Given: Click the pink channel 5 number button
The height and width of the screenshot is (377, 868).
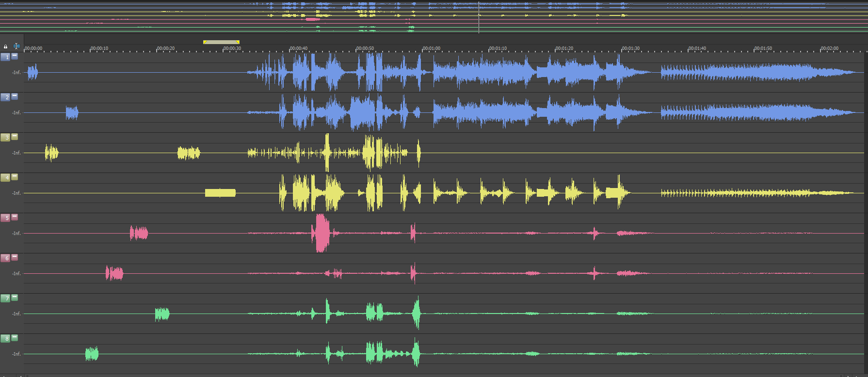Looking at the screenshot, I should tap(5, 218).
